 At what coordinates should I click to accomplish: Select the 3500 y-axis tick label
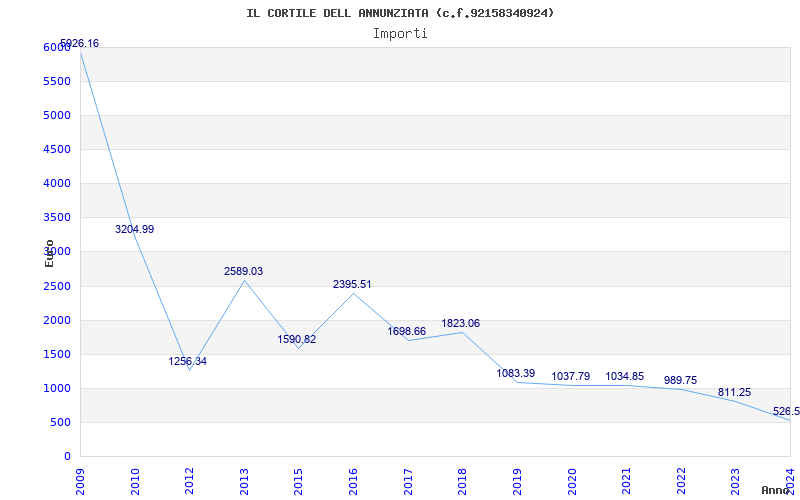point(57,217)
